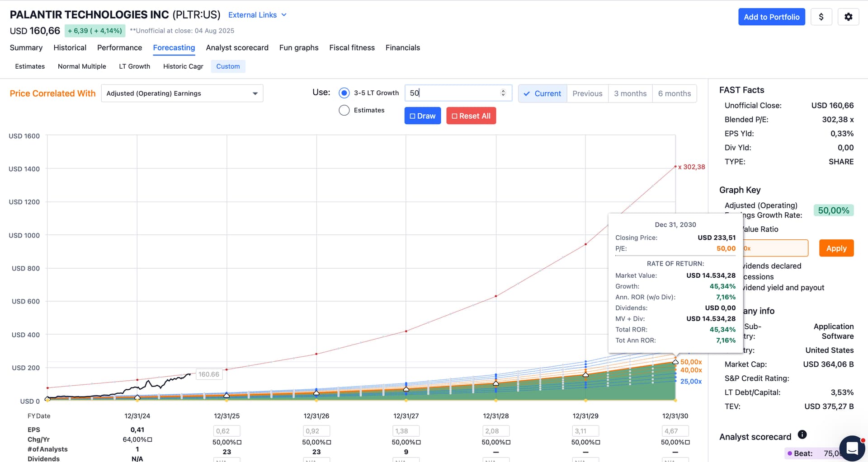
Task: Click the Draw button
Action: point(422,116)
